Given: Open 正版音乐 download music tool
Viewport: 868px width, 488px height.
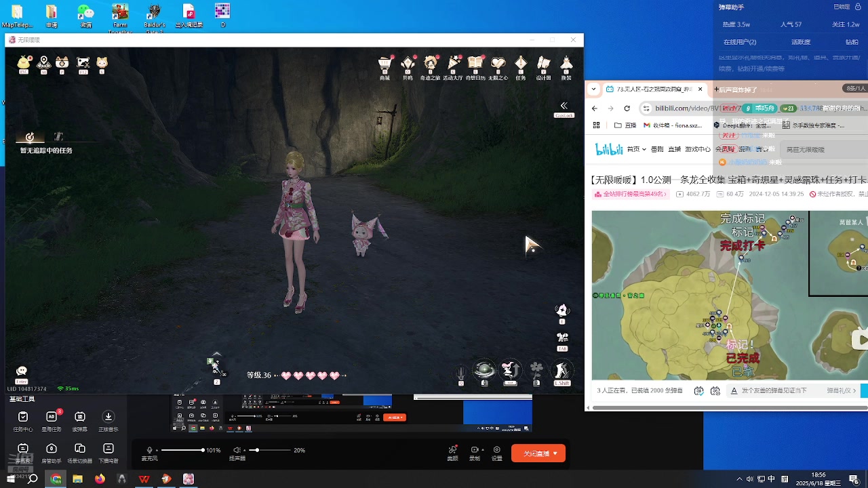Looking at the screenshot, I should click(108, 420).
